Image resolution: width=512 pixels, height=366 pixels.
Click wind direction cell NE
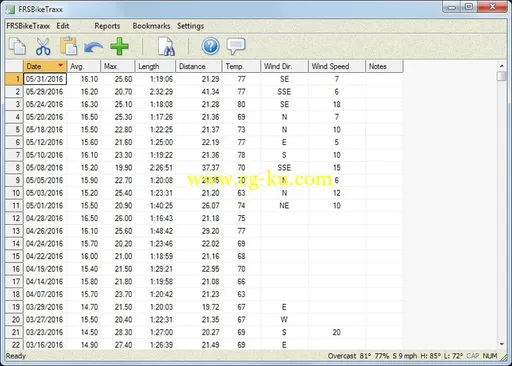coord(284,206)
